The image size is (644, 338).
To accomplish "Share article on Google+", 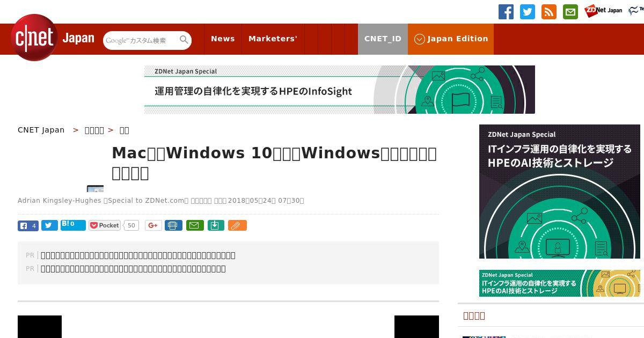I will [153, 226].
